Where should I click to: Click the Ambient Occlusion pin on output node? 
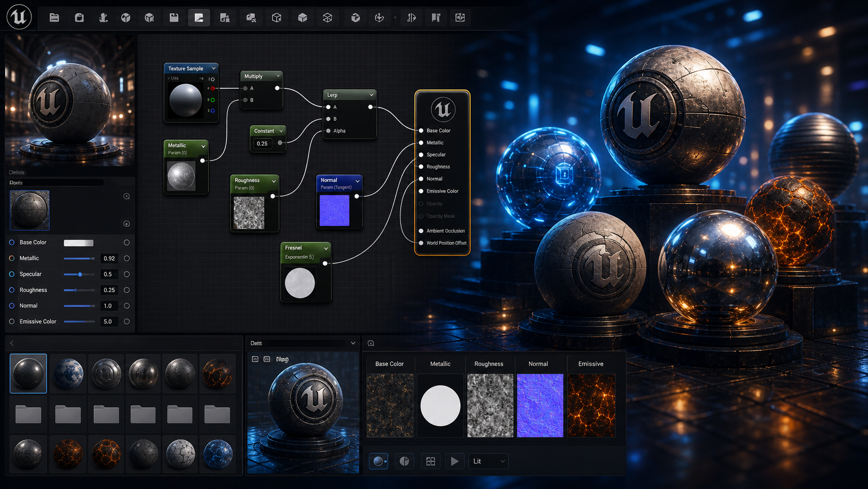tap(421, 231)
